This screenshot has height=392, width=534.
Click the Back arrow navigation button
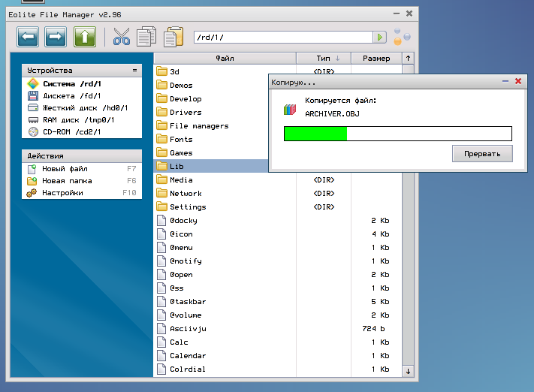pyautogui.click(x=29, y=36)
